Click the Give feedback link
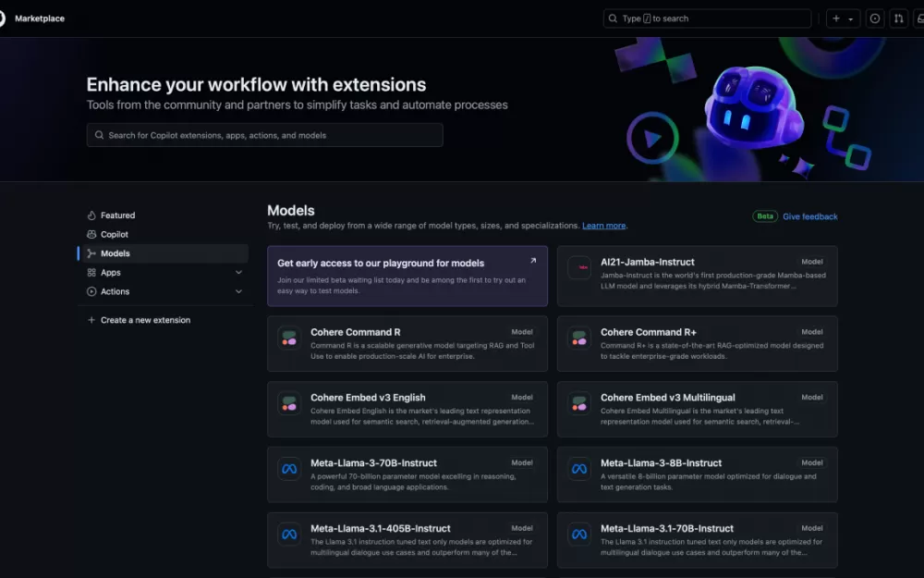The image size is (924, 578). pyautogui.click(x=809, y=216)
